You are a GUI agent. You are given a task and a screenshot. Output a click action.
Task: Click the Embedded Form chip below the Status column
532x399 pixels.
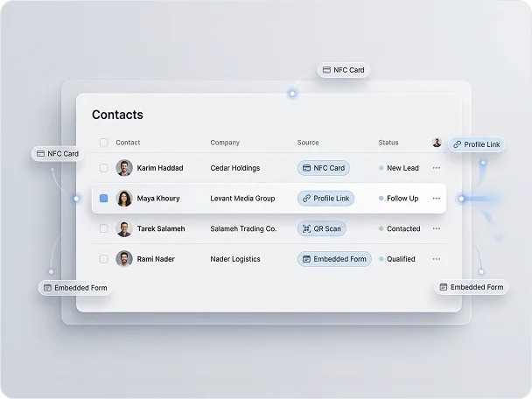[x=472, y=287]
